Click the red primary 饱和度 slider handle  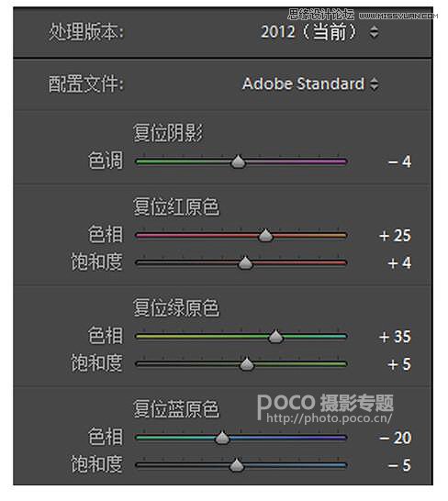pos(245,263)
